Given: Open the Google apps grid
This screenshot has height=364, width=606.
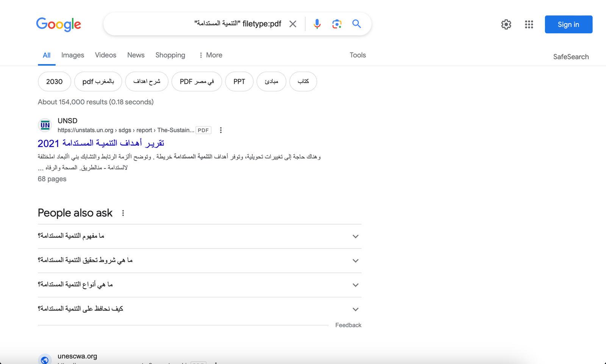Looking at the screenshot, I should coord(529,24).
